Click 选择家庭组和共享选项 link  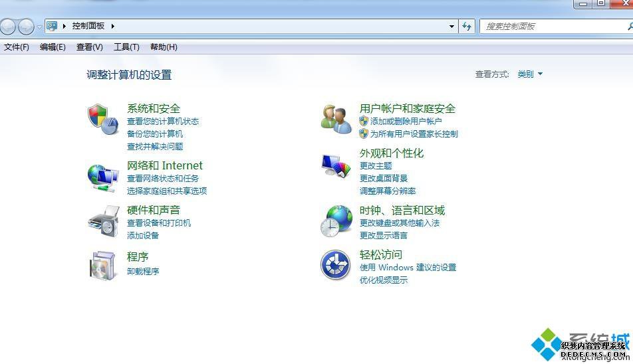pos(167,191)
